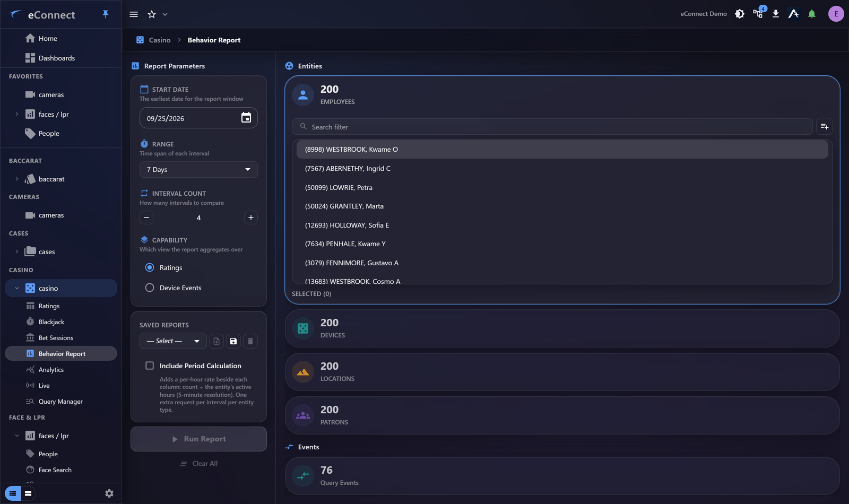
Task: Load saved report file icon
Action: pos(216,341)
